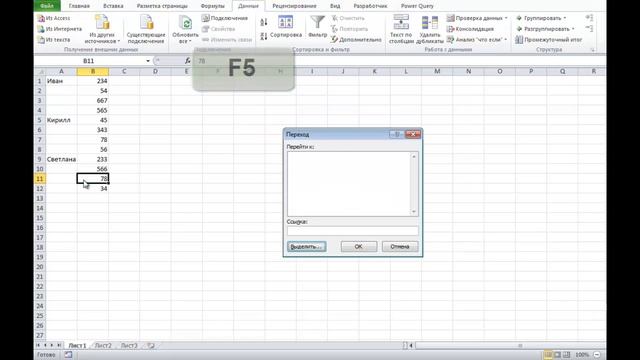Sort descending Z to A icon

[264, 36]
